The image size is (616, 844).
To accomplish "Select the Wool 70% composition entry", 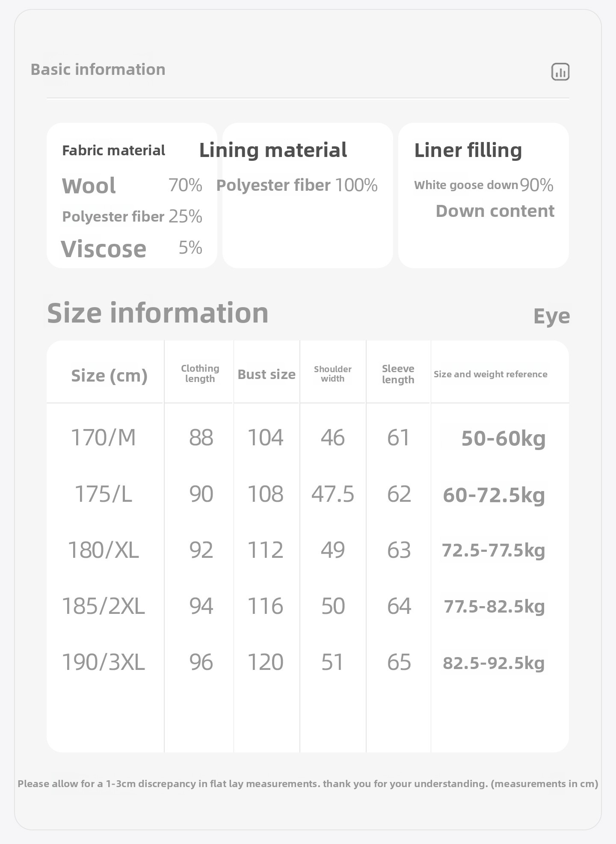I will (132, 186).
